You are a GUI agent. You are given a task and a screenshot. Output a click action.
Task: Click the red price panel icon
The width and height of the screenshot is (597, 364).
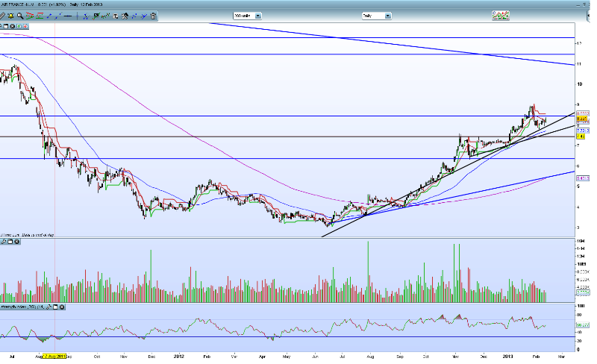[25, 26]
